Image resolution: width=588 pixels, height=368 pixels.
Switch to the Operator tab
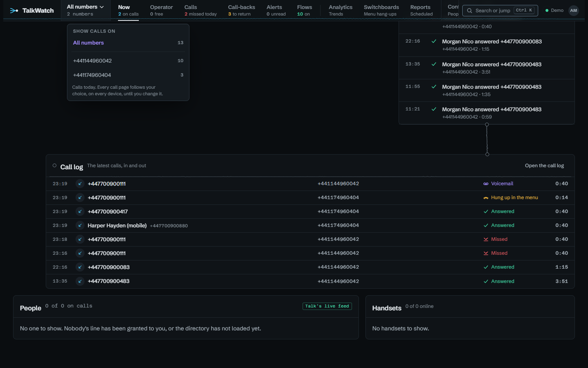click(161, 10)
